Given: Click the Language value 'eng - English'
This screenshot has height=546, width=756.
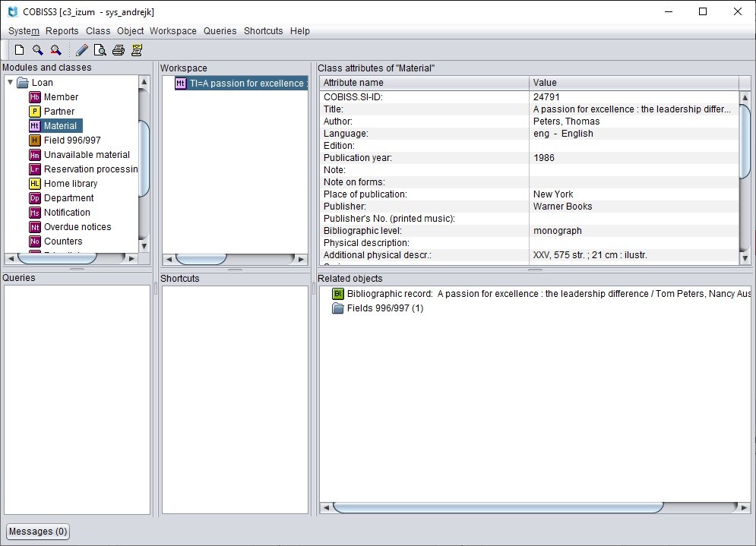Looking at the screenshot, I should tap(563, 134).
